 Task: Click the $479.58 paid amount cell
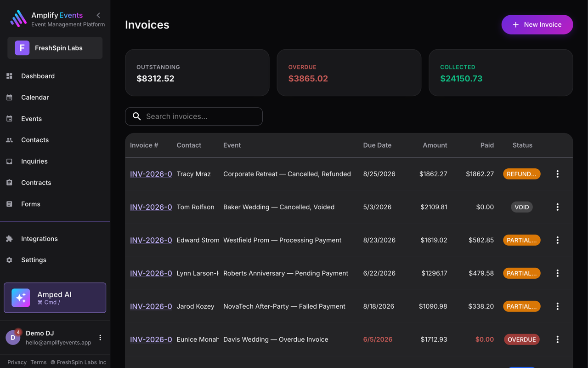pyautogui.click(x=481, y=273)
